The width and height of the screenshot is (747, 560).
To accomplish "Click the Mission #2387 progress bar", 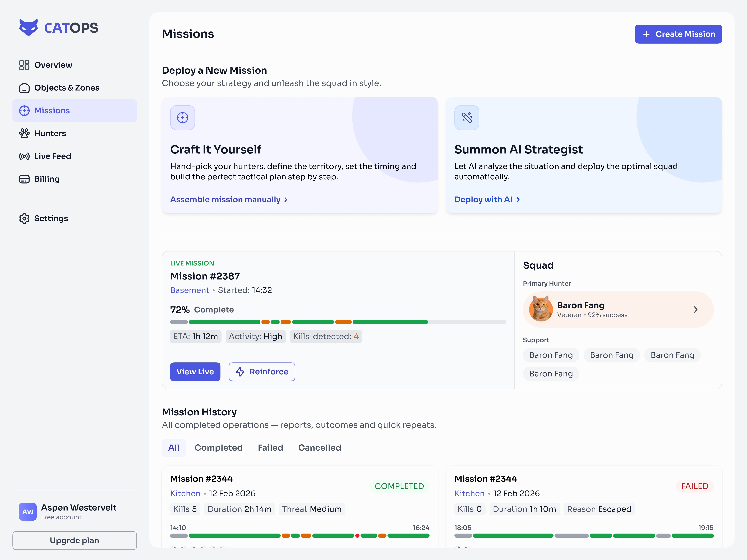I will [338, 322].
